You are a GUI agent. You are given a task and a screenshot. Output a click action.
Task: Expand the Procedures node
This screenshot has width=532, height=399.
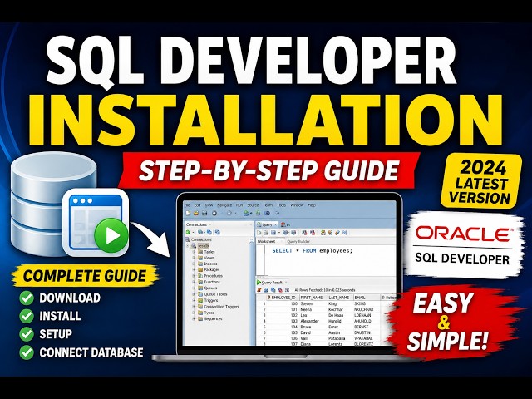[x=194, y=276]
